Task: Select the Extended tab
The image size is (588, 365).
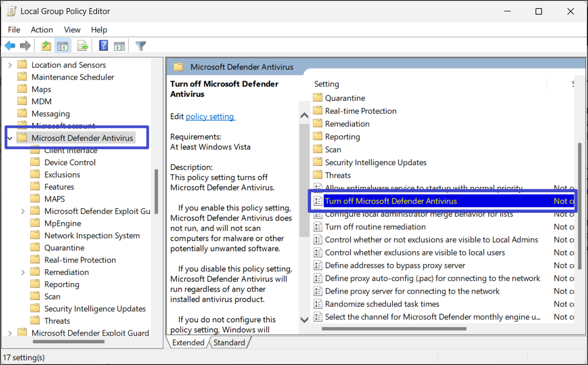Action: [x=188, y=342]
